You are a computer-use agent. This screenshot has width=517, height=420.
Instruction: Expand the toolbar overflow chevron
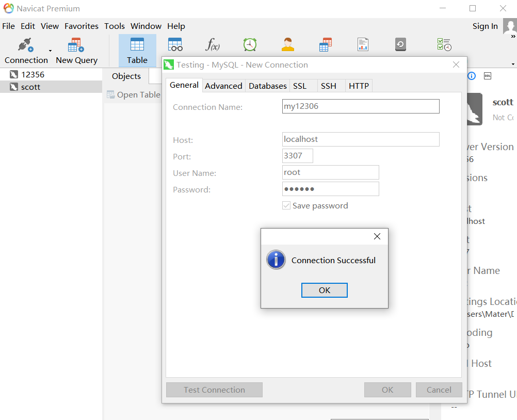coord(513,37)
